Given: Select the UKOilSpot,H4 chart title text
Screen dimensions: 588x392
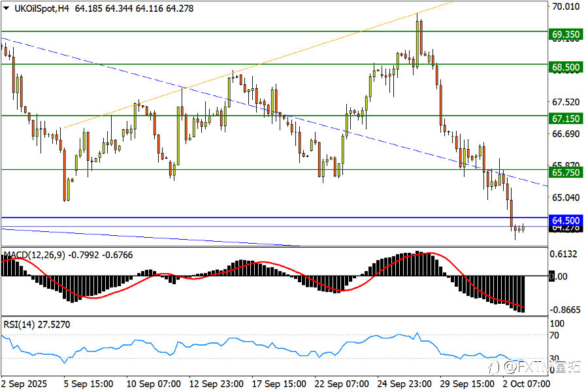Looking at the screenshot, I should pos(42,8).
